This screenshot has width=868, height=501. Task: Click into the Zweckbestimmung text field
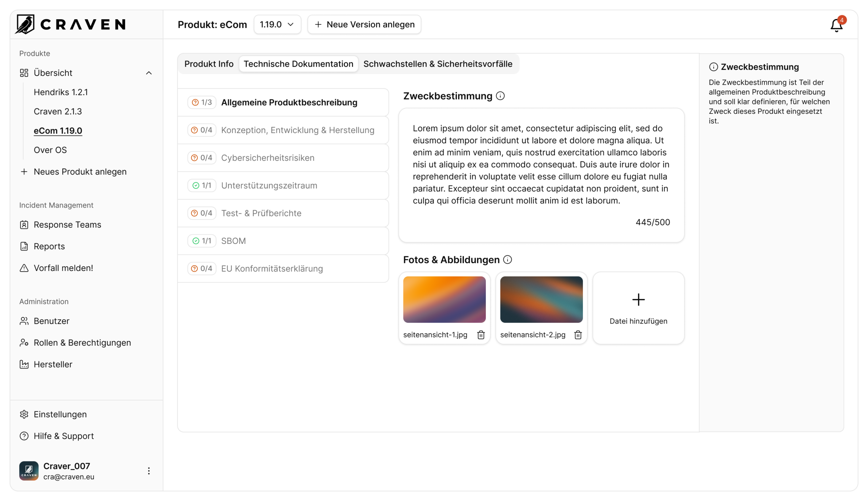point(541,165)
